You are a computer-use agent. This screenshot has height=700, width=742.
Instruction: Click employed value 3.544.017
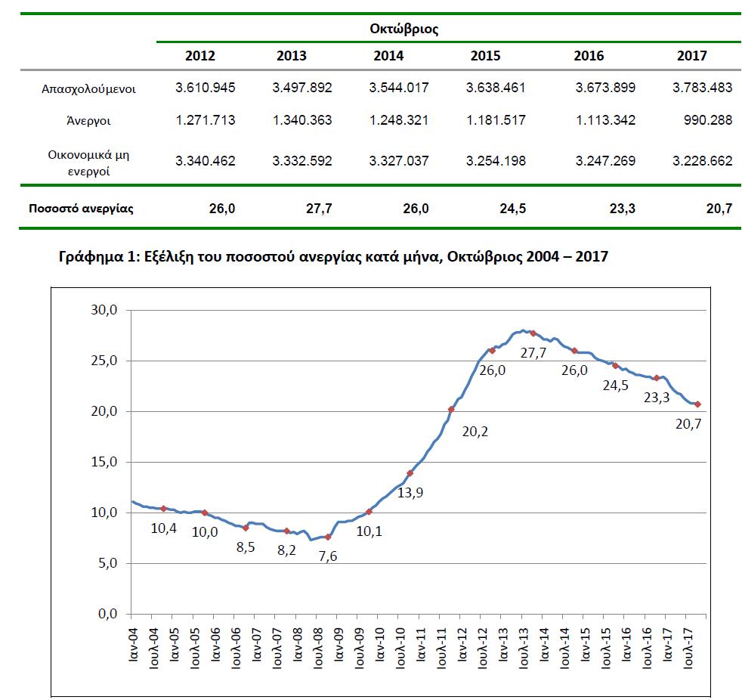coord(399,88)
